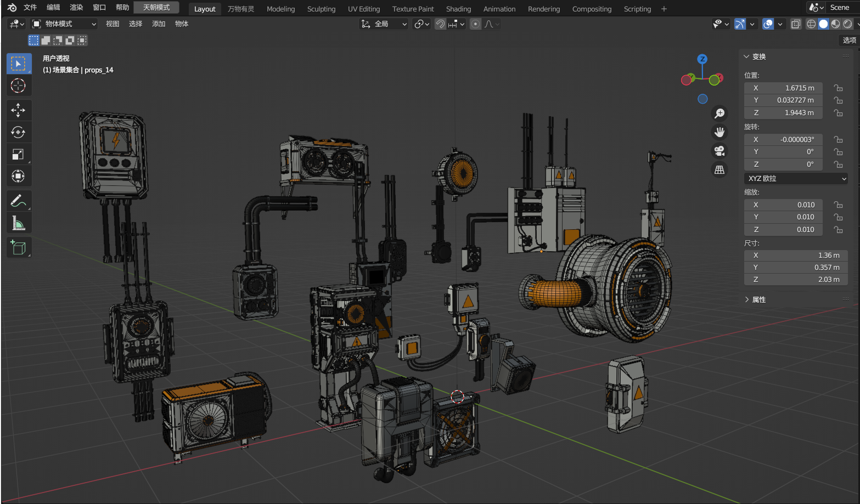Toggle proportional editing in the header
Screen dimensions: 860x504
pos(475,24)
